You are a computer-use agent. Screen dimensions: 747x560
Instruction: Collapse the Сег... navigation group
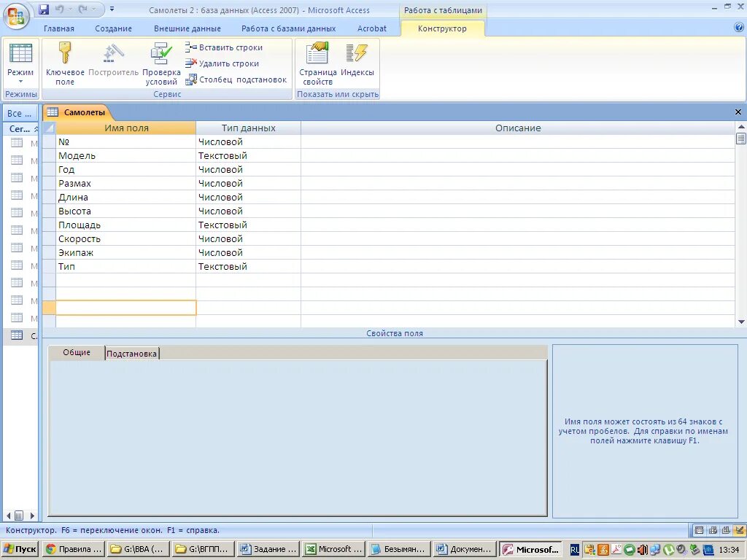coord(36,129)
